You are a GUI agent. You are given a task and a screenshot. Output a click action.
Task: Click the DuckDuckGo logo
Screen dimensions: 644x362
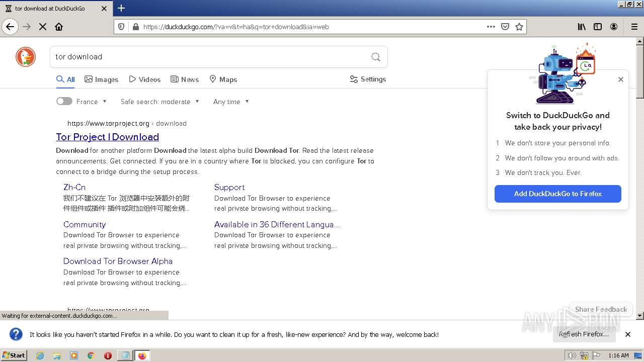(26, 57)
